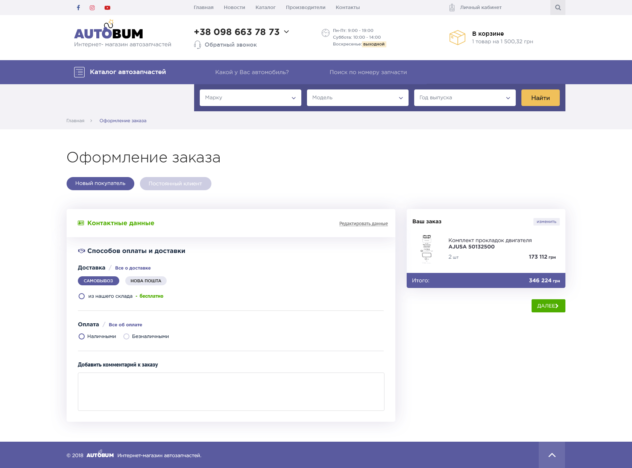Select 'Нова Пошта' delivery method
The image size is (632, 468).
(146, 281)
